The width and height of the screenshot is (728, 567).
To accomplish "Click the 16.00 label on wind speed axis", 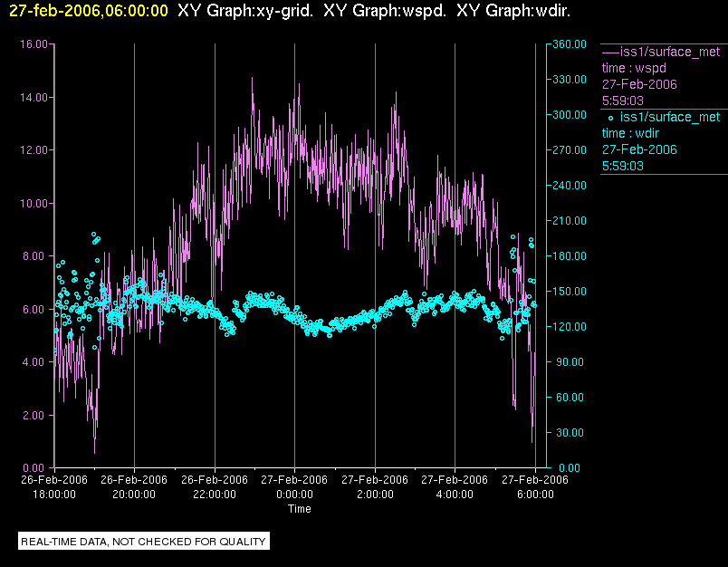I will (34, 44).
